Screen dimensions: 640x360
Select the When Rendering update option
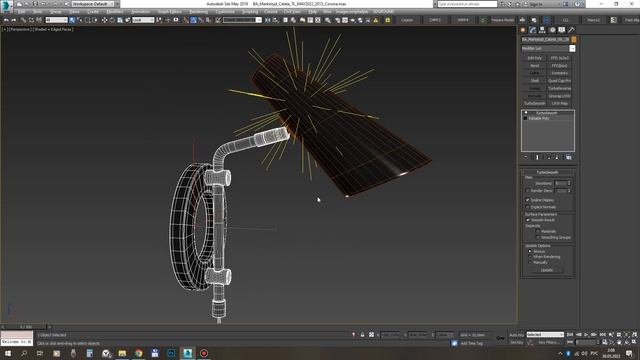coord(530,257)
